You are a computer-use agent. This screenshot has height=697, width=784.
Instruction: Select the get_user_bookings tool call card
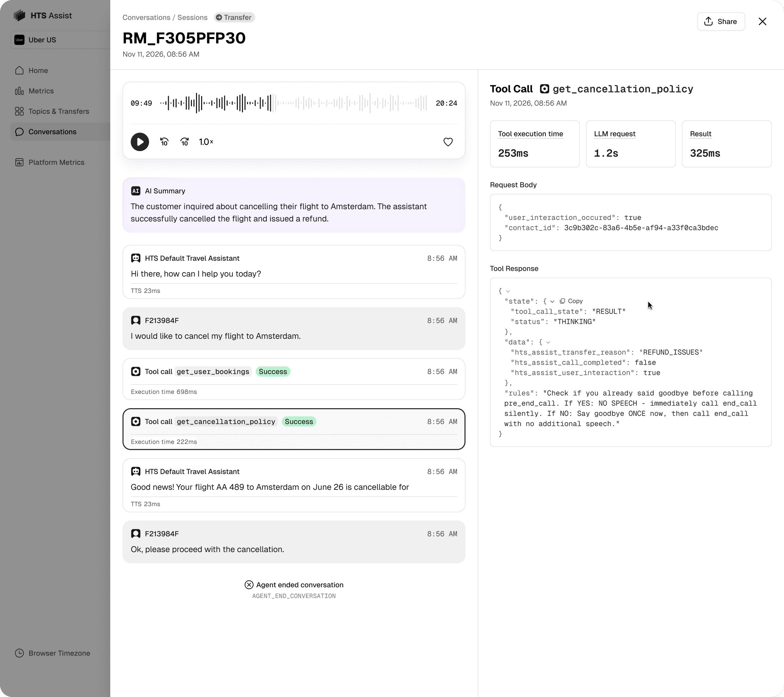point(293,379)
